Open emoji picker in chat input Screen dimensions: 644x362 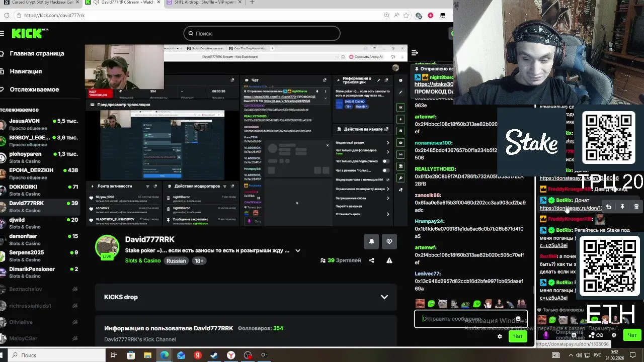(x=518, y=319)
